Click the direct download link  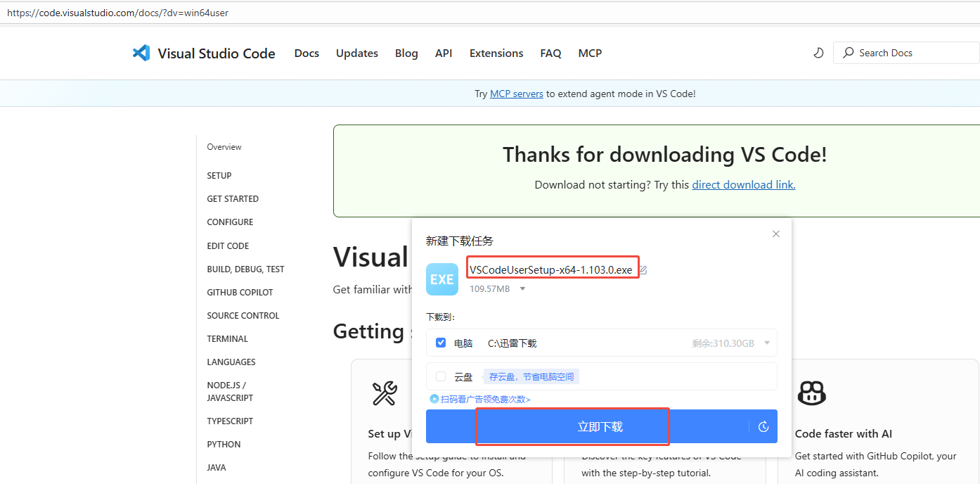[744, 184]
